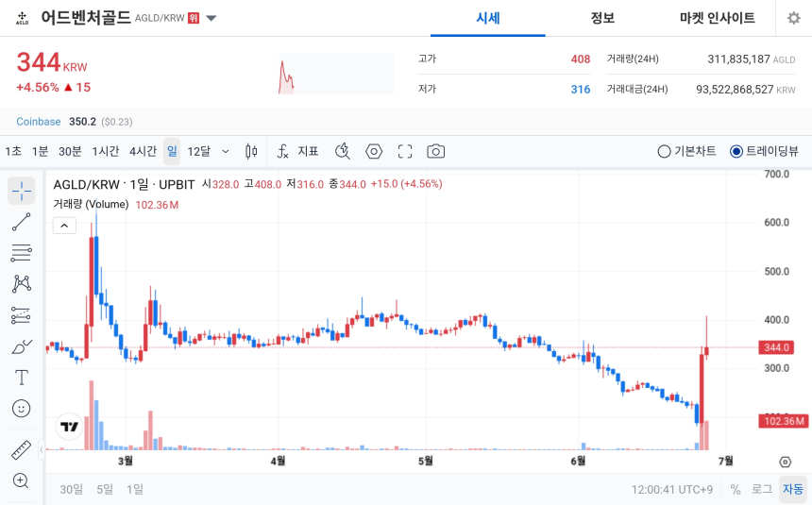Click the mini price sparkline thumbnail

tap(335, 74)
